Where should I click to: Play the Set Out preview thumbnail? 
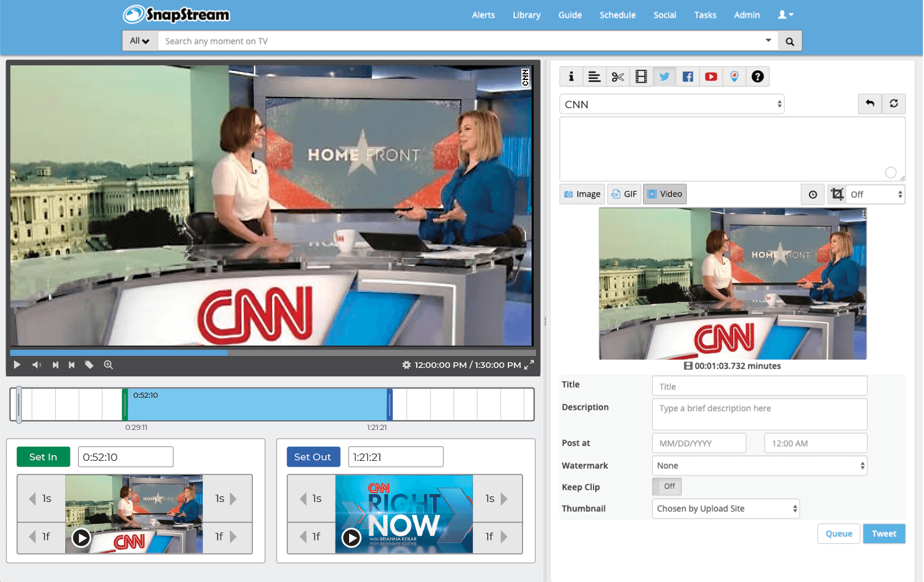[351, 538]
